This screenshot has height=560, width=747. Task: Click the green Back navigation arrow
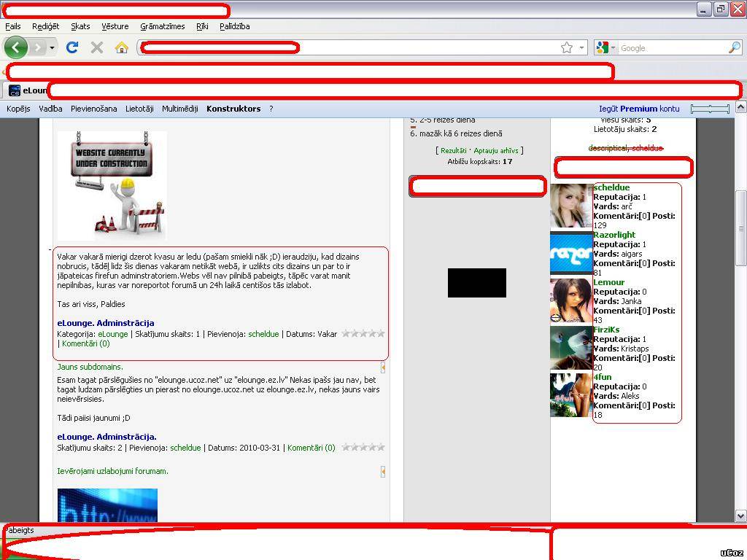16,47
